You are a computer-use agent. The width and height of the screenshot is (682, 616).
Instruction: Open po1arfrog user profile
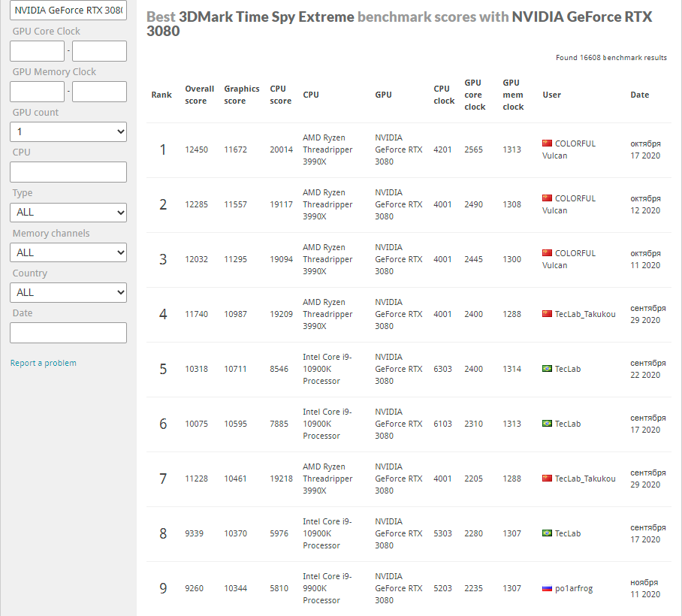click(x=574, y=589)
